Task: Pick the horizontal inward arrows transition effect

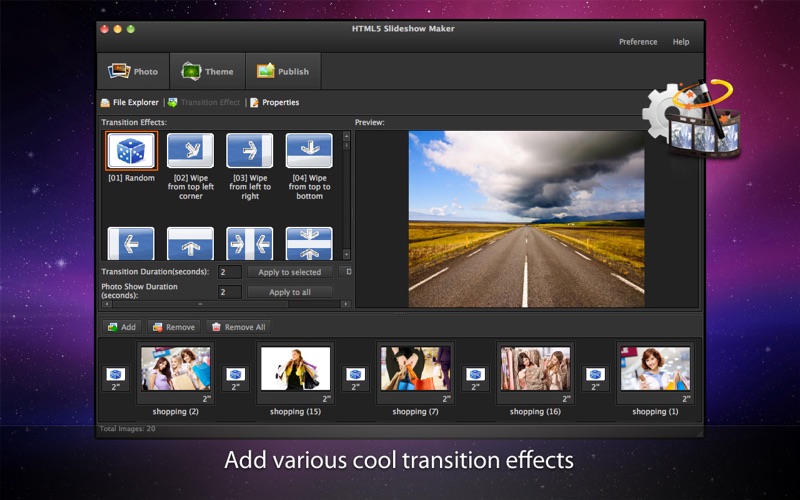Action: click(249, 244)
